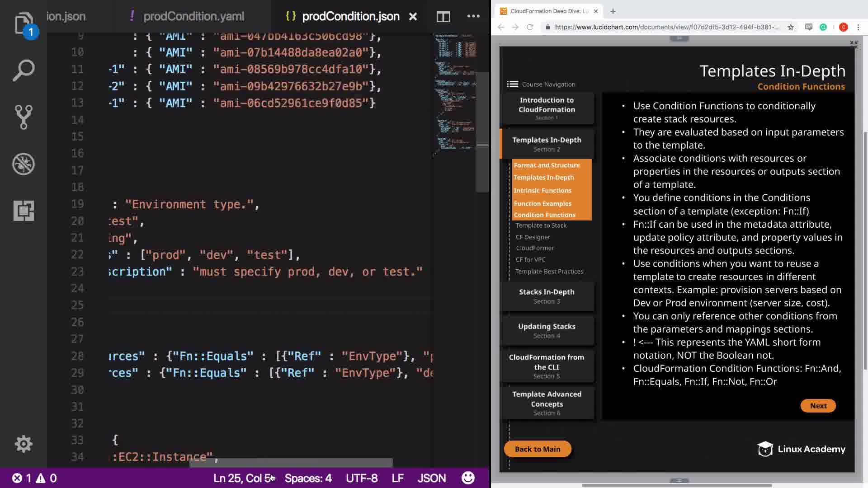Bookmark the page with star icon
The image size is (868, 488).
(x=791, y=27)
